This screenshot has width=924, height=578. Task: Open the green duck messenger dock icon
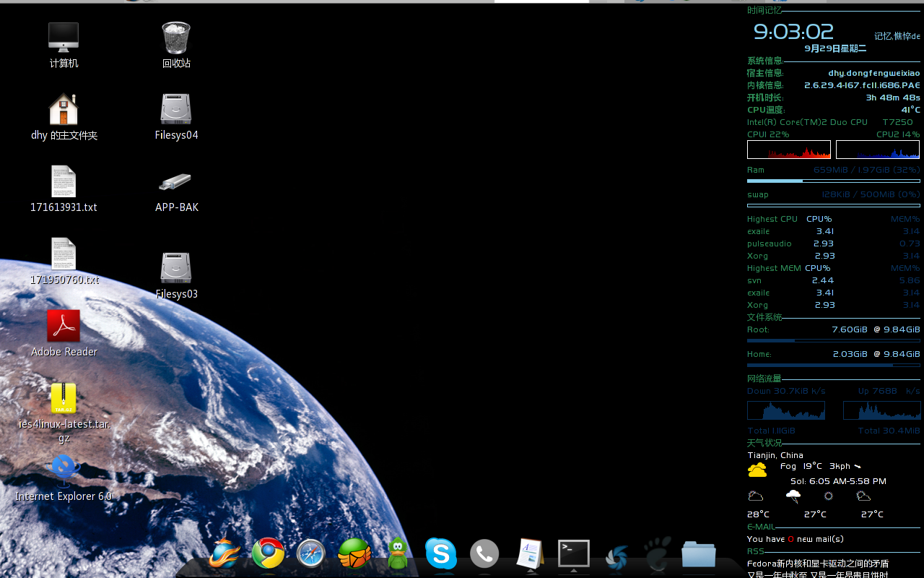[398, 554]
